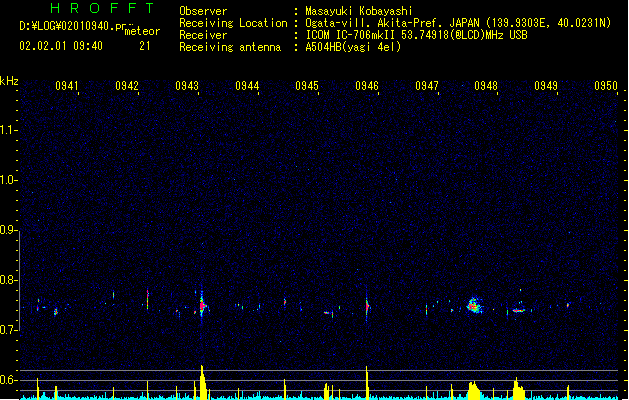
Task: Click the 0941 time marker
Action: (x=67, y=86)
